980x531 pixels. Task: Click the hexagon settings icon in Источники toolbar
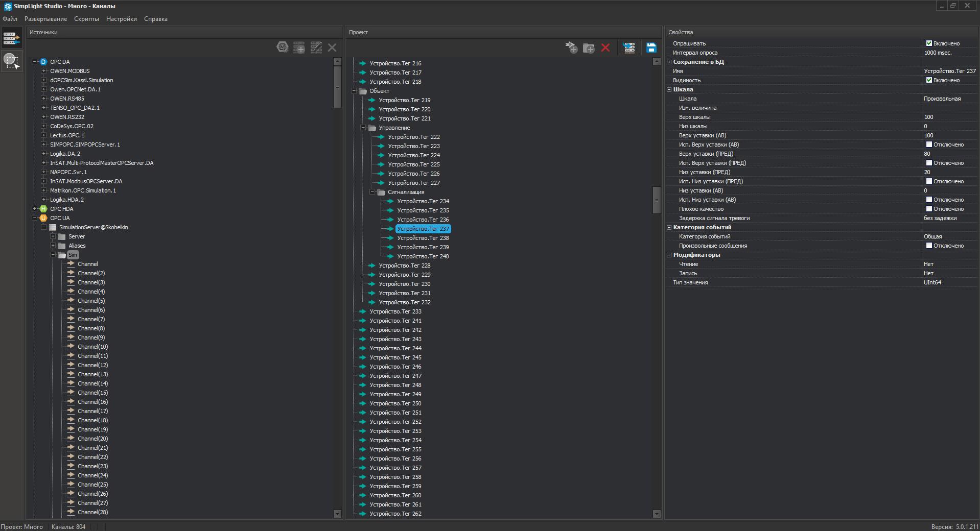(283, 47)
